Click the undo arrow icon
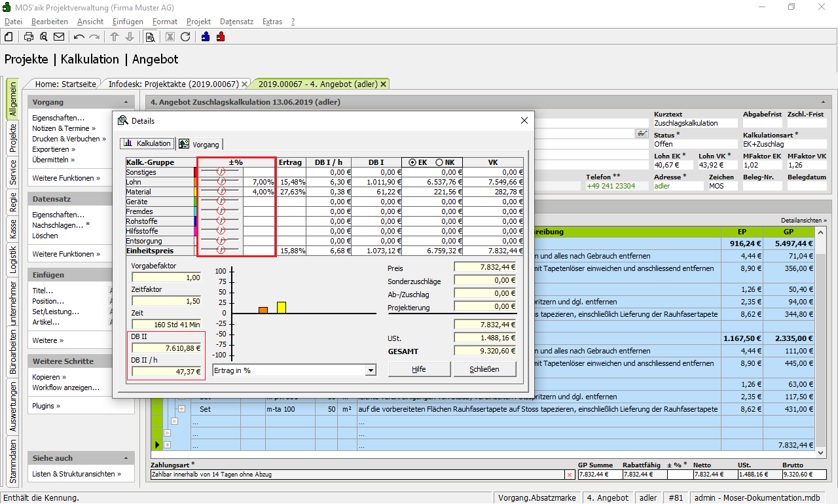Image resolution: width=838 pixels, height=504 pixels. tap(79, 37)
